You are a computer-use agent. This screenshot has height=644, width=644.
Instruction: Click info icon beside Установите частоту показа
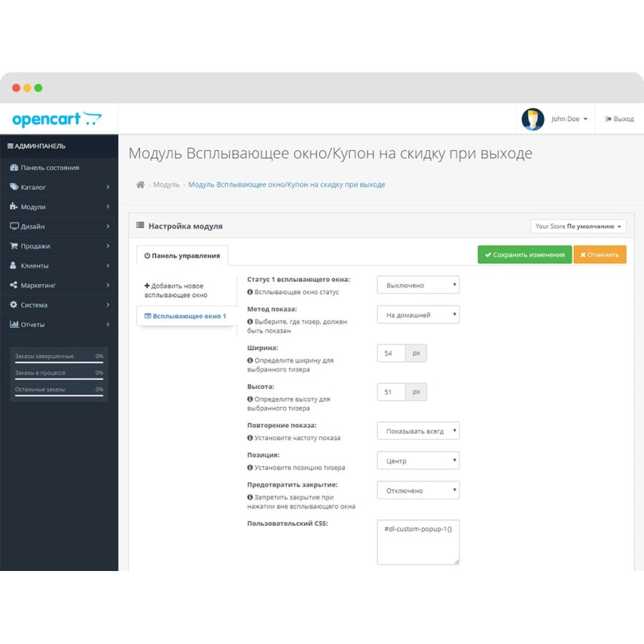click(250, 438)
